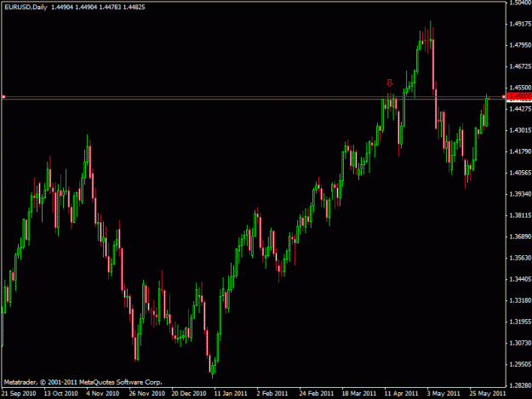
Task: Click the 1.40565 price axis label
Action: pos(520,173)
